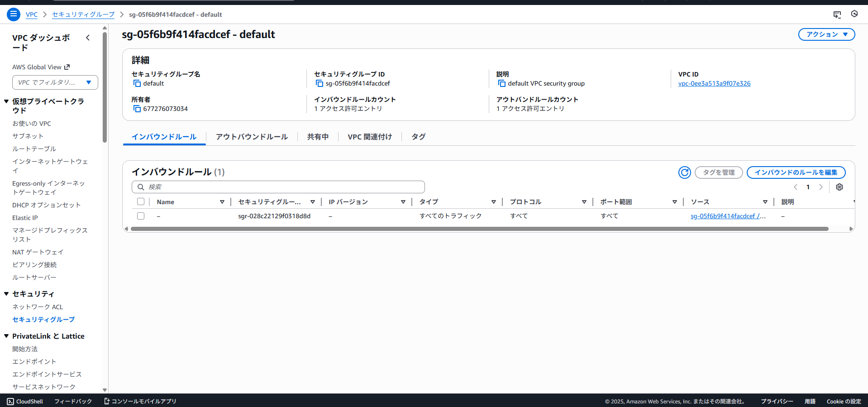The height and width of the screenshot is (407, 868).
Task: Click the refresh inbound rules icon
Action: point(684,172)
